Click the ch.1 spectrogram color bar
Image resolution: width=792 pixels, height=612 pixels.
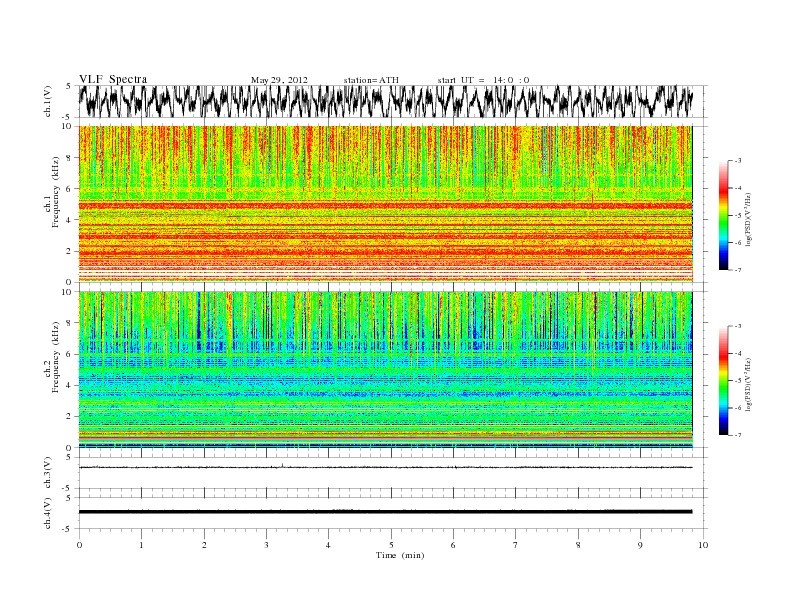723,215
